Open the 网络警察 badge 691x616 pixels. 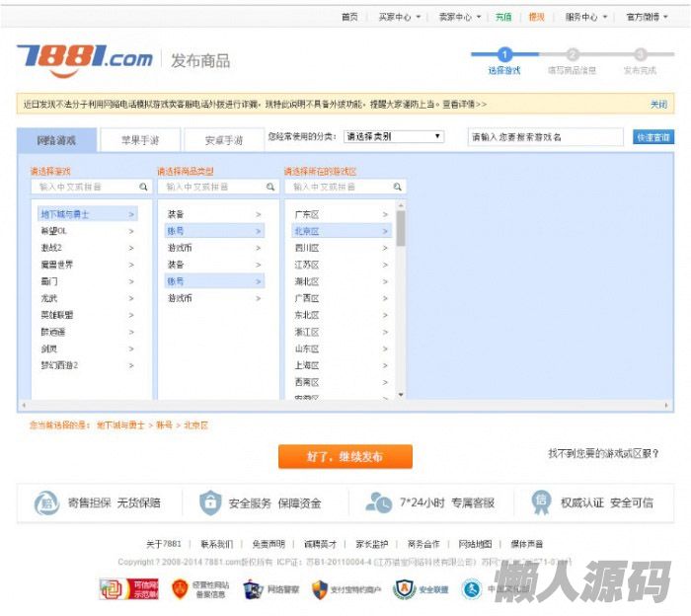click(x=271, y=589)
